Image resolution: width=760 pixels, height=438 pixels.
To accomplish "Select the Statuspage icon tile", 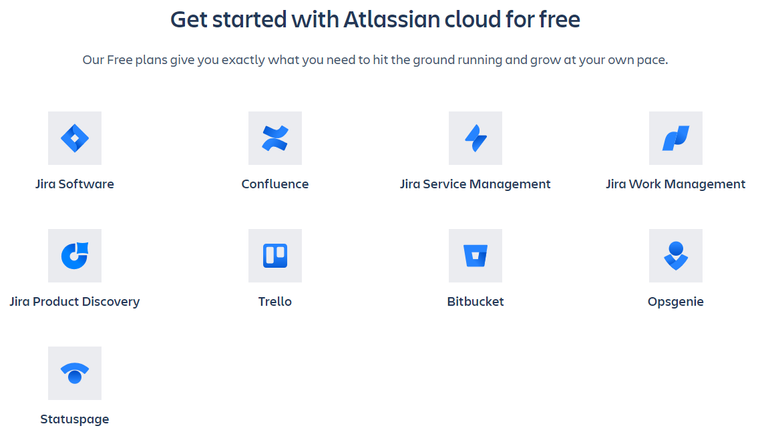I will coord(75,373).
